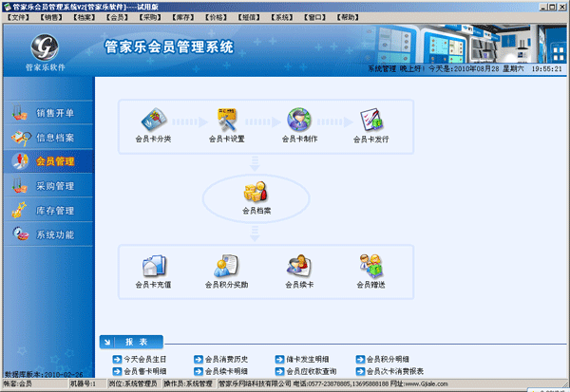Open the 短信 menu

(249, 17)
